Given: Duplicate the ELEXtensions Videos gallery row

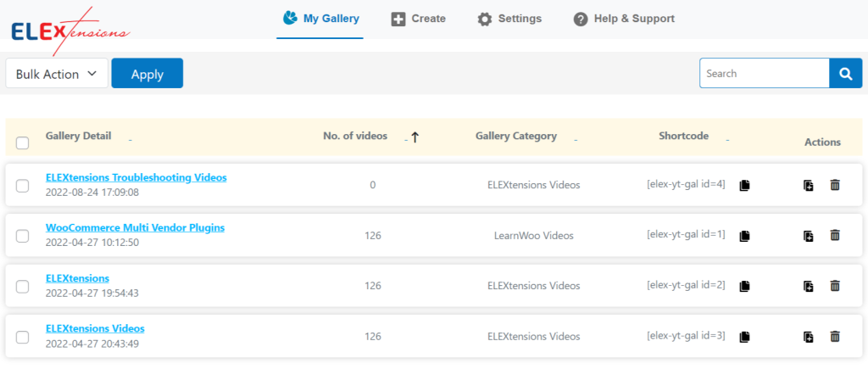Looking at the screenshot, I should pyautogui.click(x=809, y=337).
